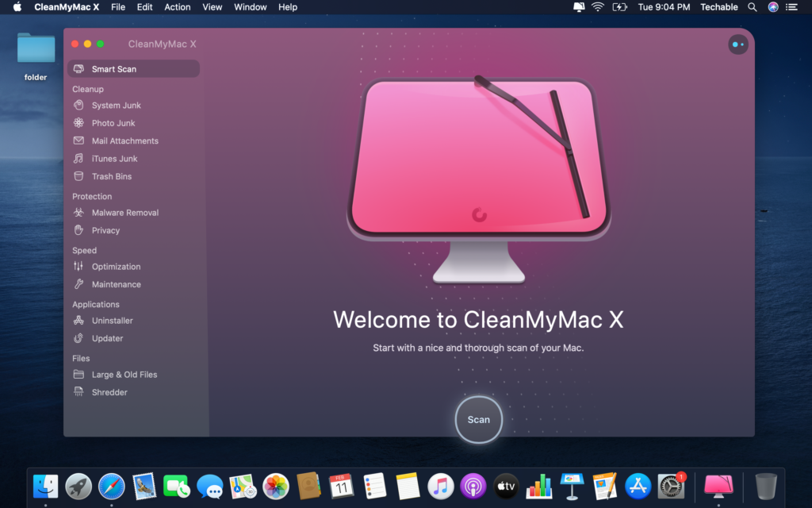Open Mail Attachments envelope icon
This screenshot has height=508, width=812.
[x=79, y=140]
